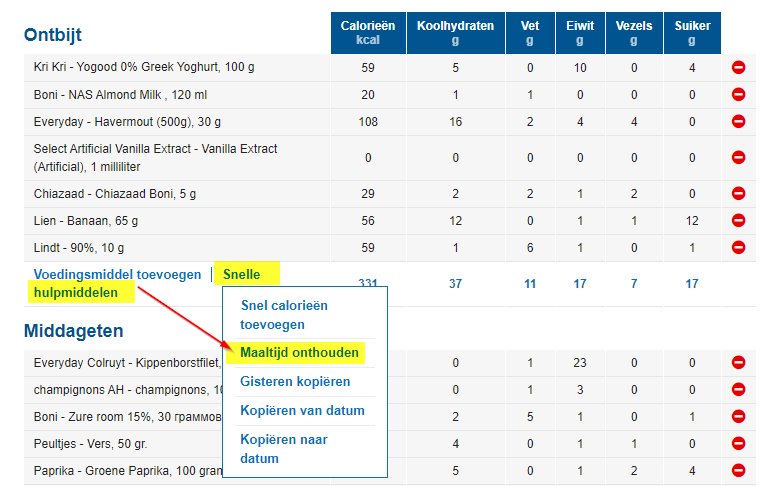Select Snel calorieën toevoegen option
The width and height of the screenshot is (770, 486).
284,315
